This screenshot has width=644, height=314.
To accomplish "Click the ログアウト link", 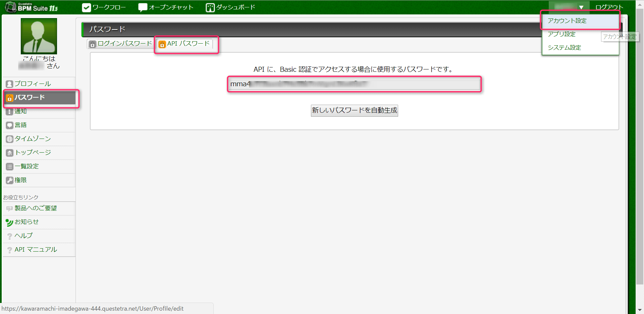I will 609,7.
